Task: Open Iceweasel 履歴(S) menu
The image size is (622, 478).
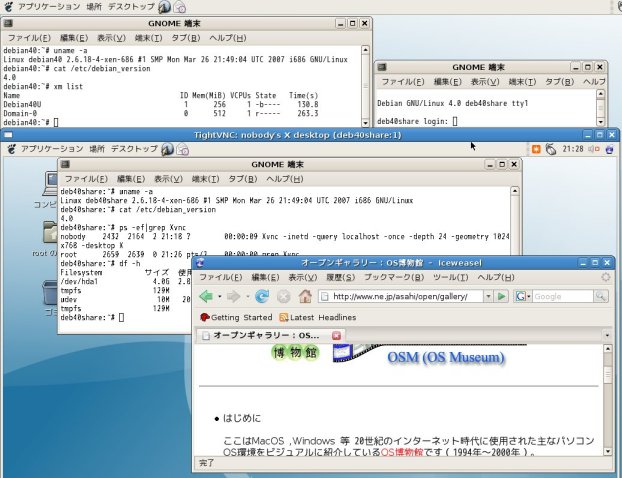Action: (x=340, y=277)
